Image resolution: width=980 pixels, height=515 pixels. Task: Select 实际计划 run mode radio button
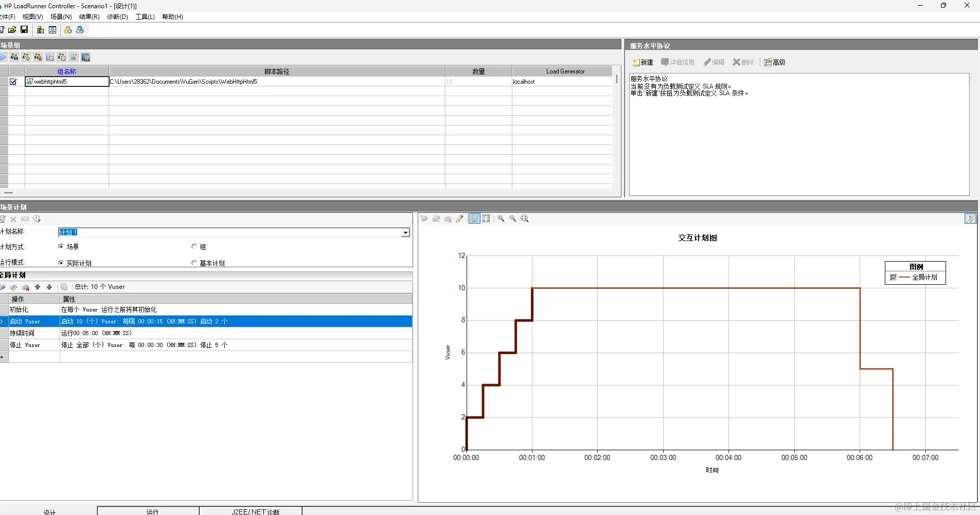pos(61,263)
